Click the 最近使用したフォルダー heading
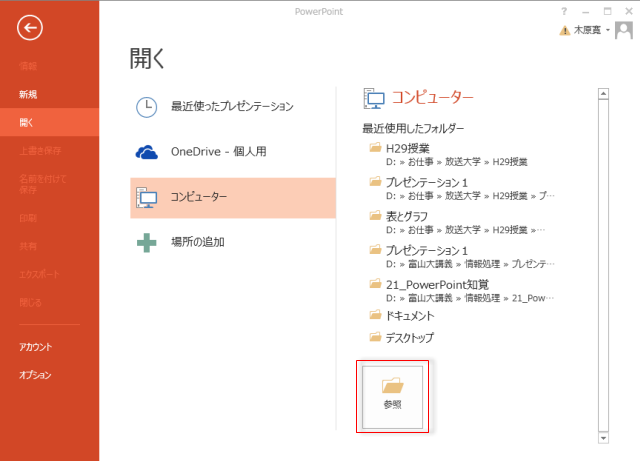 (413, 129)
